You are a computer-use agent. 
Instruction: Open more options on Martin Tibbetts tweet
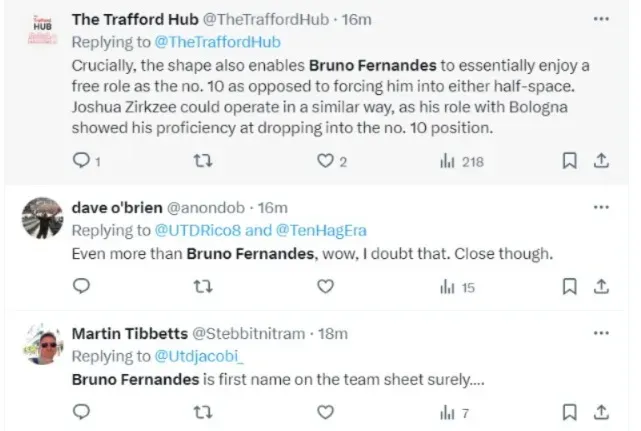click(x=600, y=333)
